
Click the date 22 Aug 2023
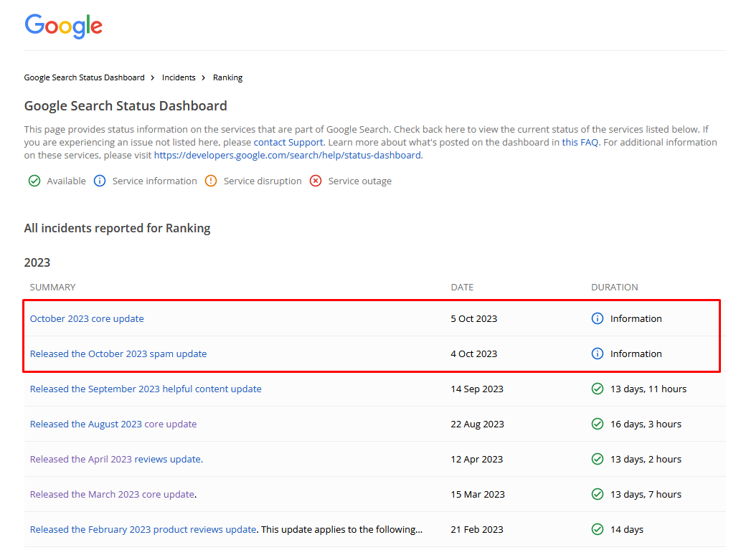pos(477,424)
